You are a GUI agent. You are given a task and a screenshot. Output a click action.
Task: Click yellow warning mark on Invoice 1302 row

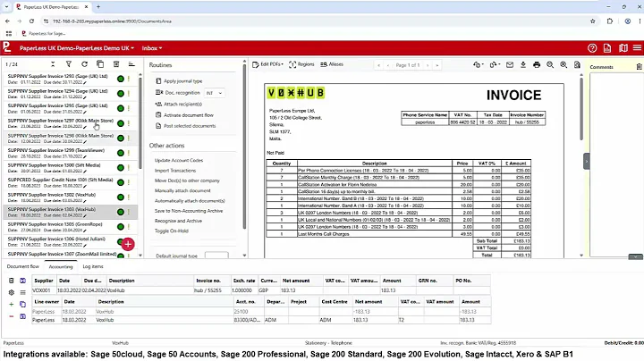[x=129, y=197]
